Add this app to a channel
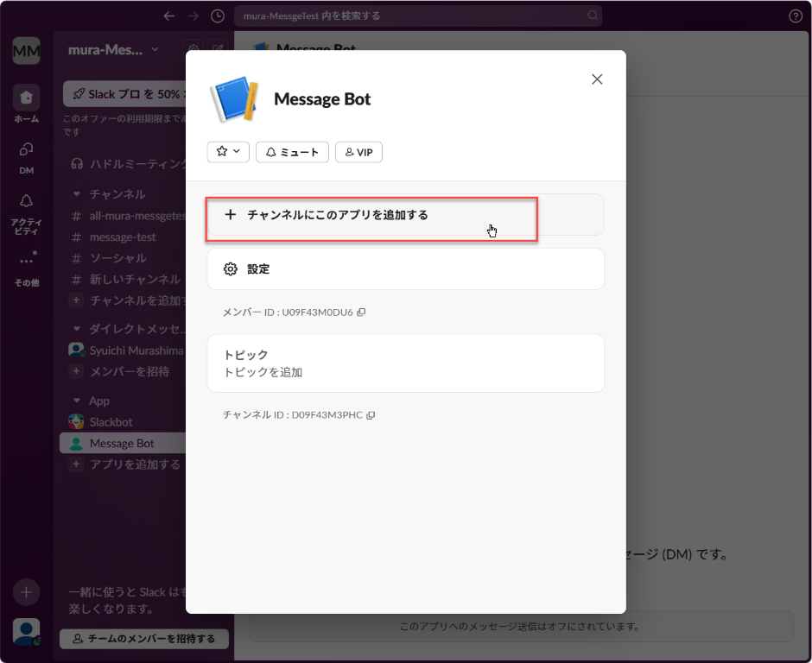This screenshot has width=812, height=663. tap(405, 215)
